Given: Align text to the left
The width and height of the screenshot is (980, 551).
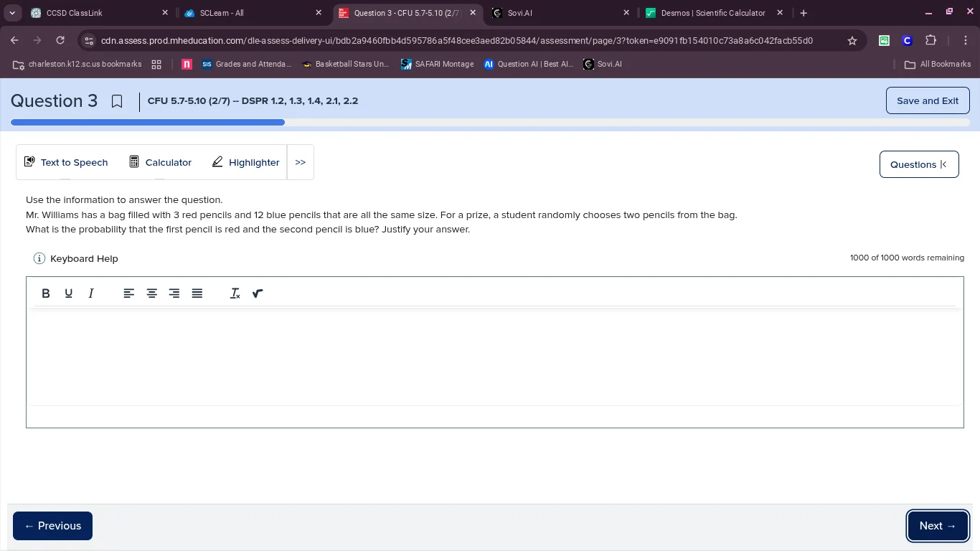Looking at the screenshot, I should pos(129,293).
